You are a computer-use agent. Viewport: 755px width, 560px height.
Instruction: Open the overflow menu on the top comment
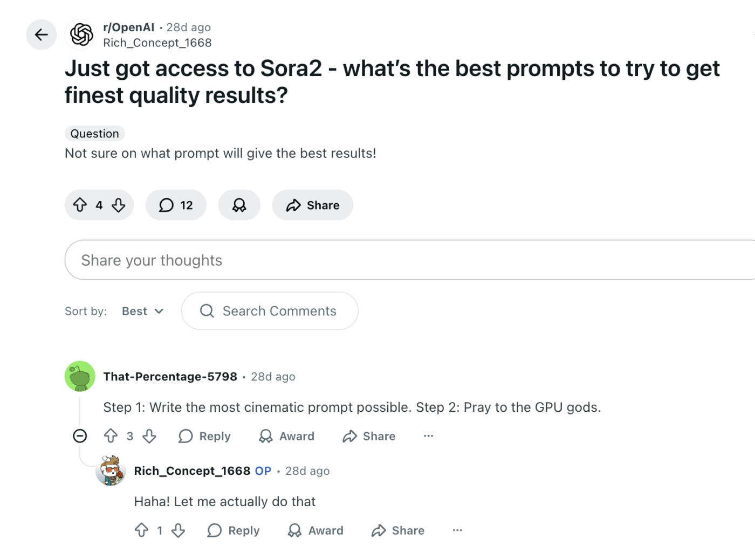[x=428, y=436]
